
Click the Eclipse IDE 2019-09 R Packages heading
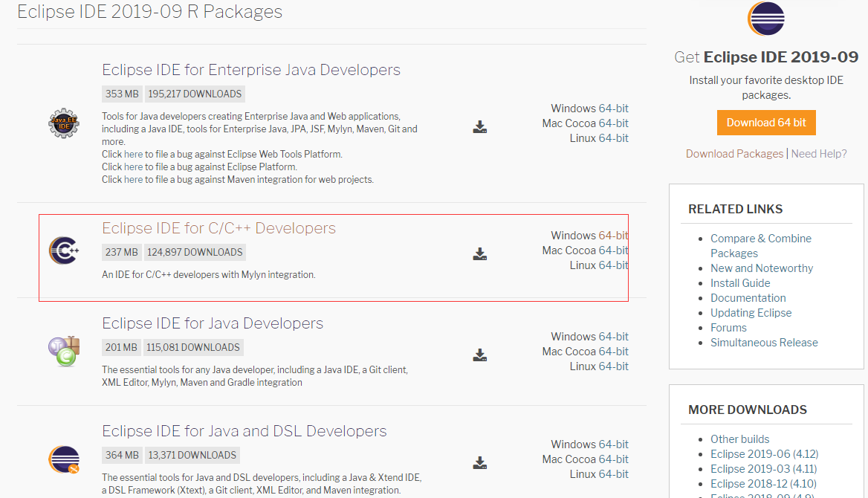(x=149, y=12)
